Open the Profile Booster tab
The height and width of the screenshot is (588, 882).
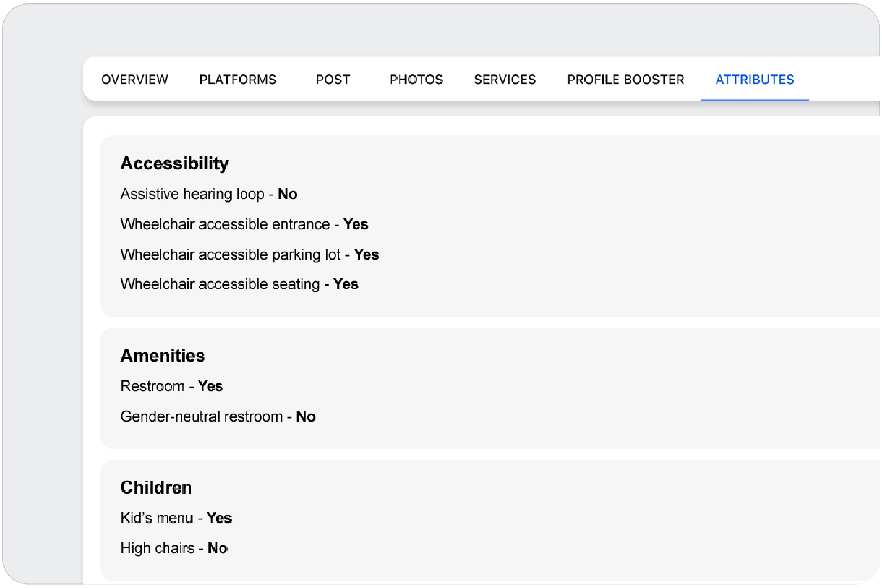(x=625, y=80)
